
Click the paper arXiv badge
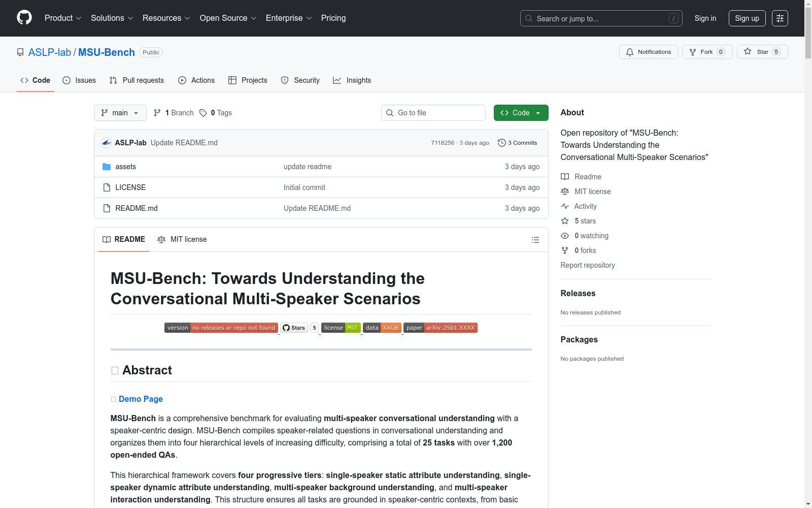pyautogui.click(x=441, y=328)
